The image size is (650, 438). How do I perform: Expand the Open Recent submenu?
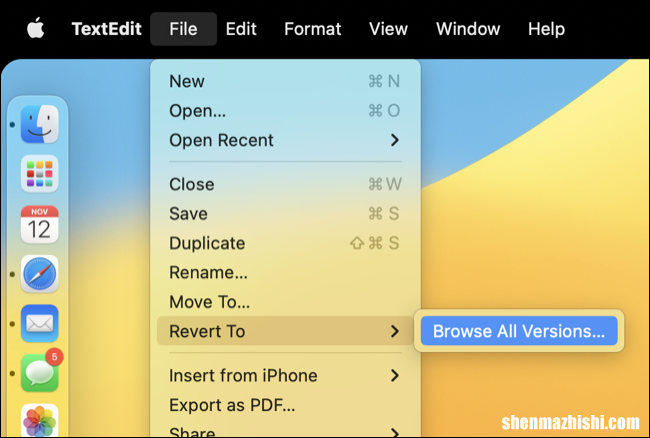pyautogui.click(x=285, y=140)
